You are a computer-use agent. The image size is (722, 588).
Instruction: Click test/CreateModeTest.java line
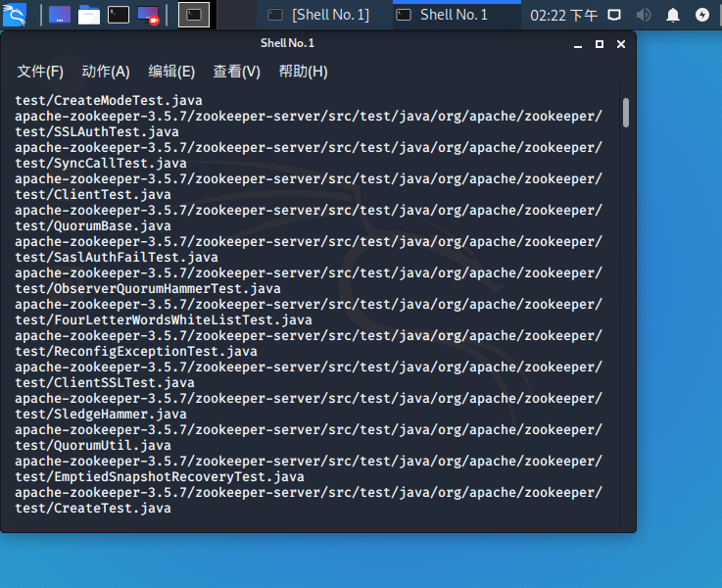click(x=109, y=100)
